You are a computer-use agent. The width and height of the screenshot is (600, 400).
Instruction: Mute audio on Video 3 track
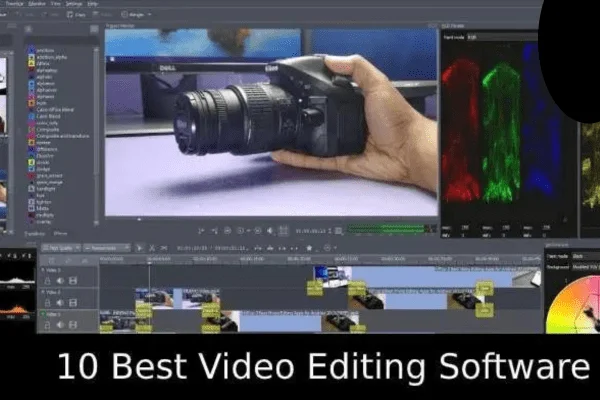click(59, 281)
